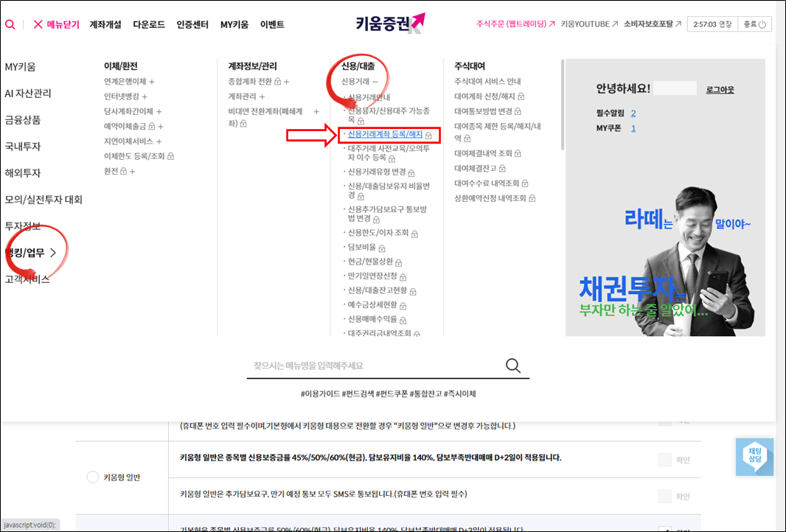Open 담보비율 menu item
Viewport: 786px width, 532px height.
(x=366, y=247)
